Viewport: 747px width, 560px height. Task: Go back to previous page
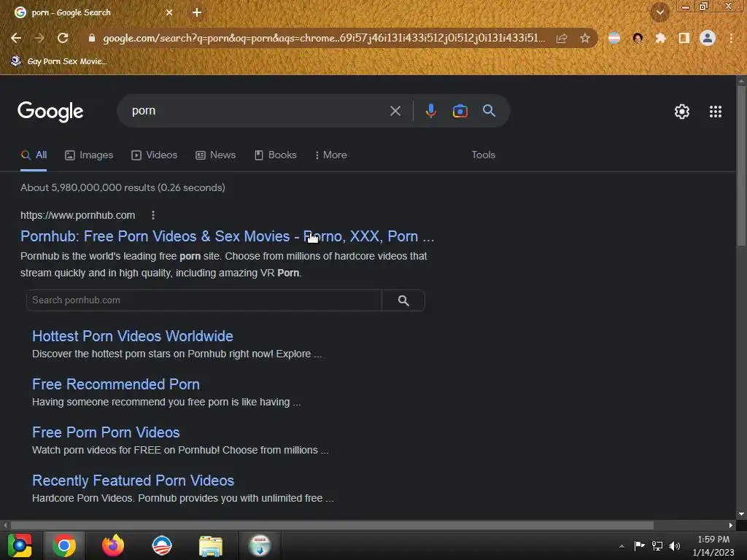point(16,38)
